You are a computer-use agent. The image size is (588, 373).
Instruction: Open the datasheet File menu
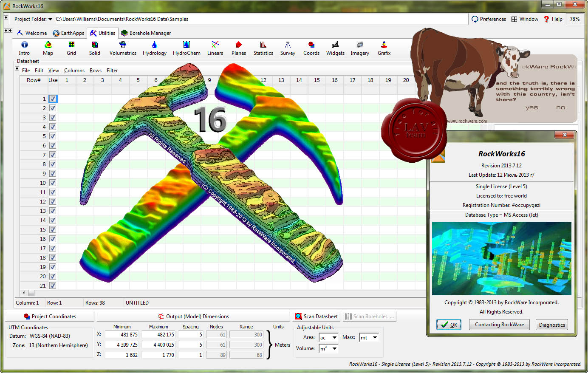click(x=26, y=71)
